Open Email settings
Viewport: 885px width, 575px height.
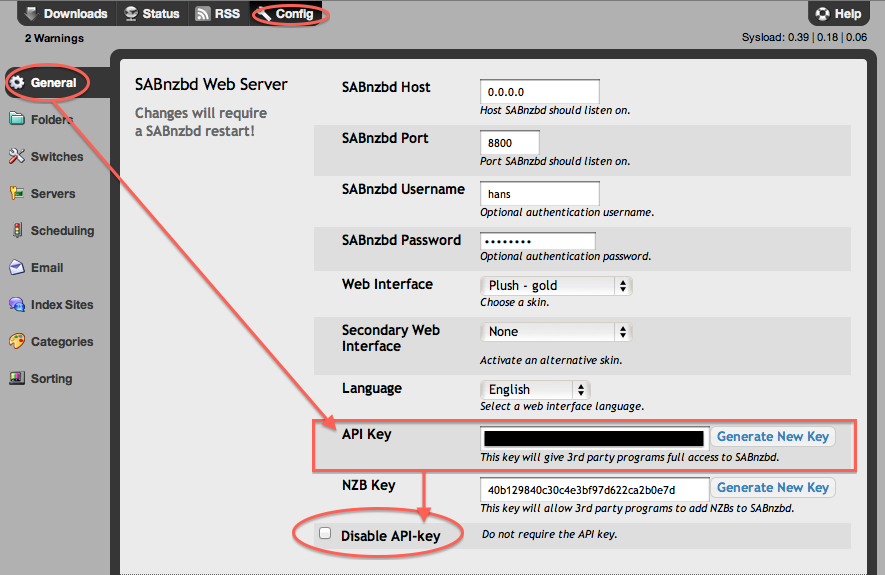pyautogui.click(x=47, y=267)
